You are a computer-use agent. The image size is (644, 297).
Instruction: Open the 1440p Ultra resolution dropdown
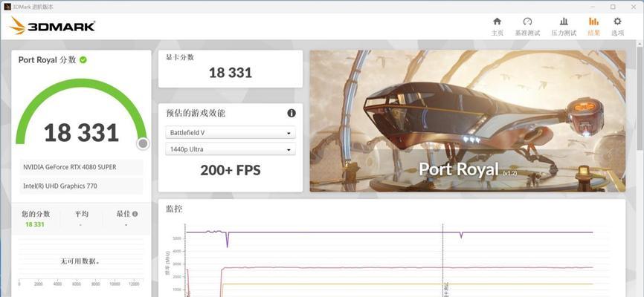[x=231, y=149]
